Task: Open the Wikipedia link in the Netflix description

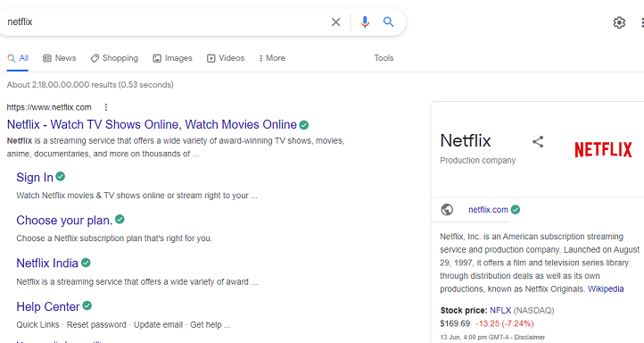Action: click(x=606, y=289)
